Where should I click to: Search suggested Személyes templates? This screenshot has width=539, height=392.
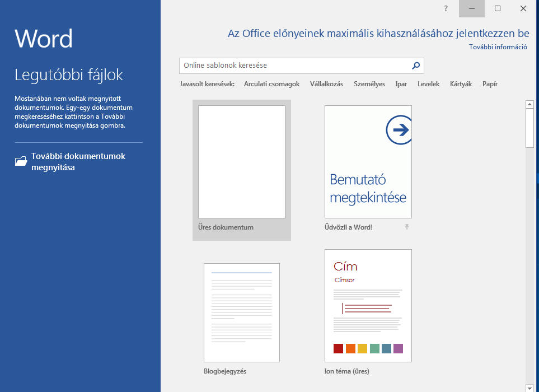(x=369, y=84)
